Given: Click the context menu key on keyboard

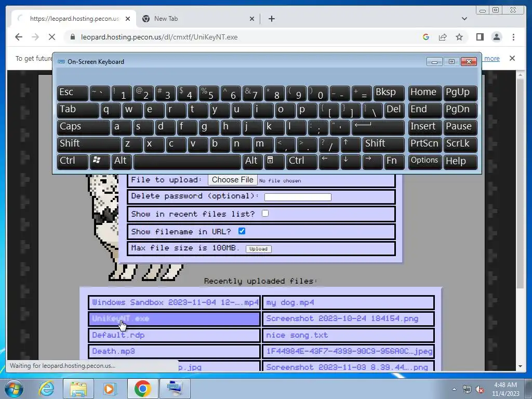Looking at the screenshot, I should point(274,162).
